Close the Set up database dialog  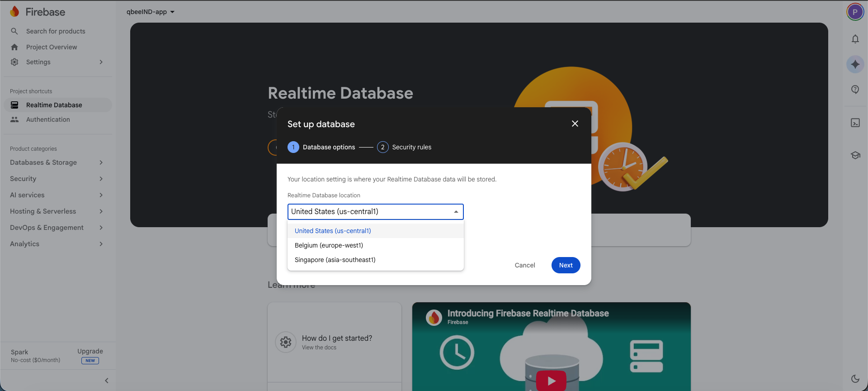click(575, 124)
